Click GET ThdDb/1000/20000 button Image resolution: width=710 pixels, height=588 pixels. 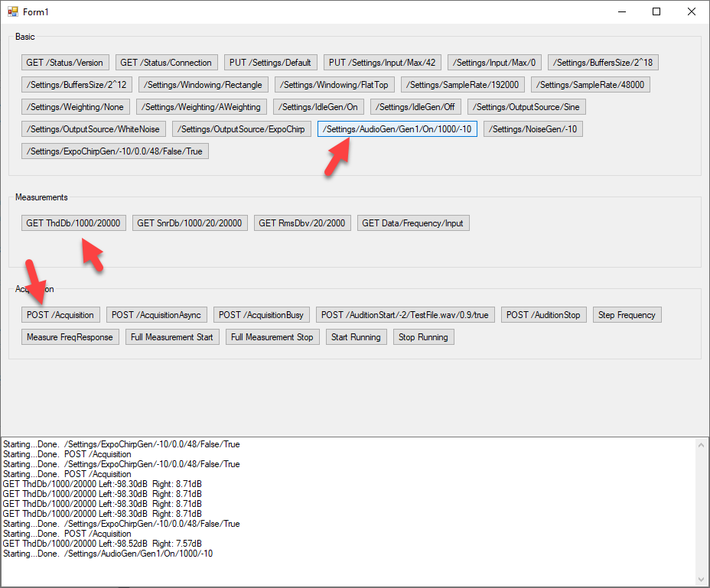point(73,223)
